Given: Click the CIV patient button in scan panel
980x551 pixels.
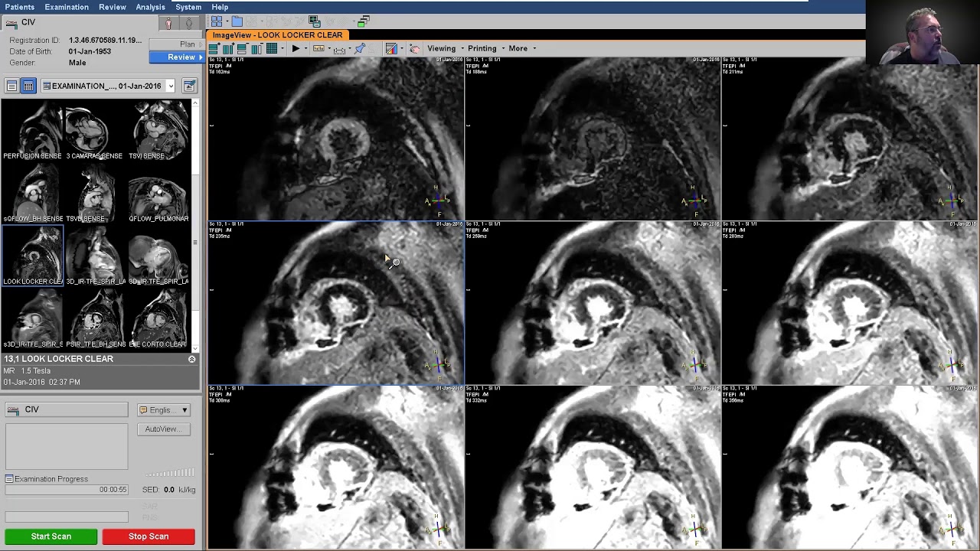Looking at the screenshot, I should click(x=67, y=410).
